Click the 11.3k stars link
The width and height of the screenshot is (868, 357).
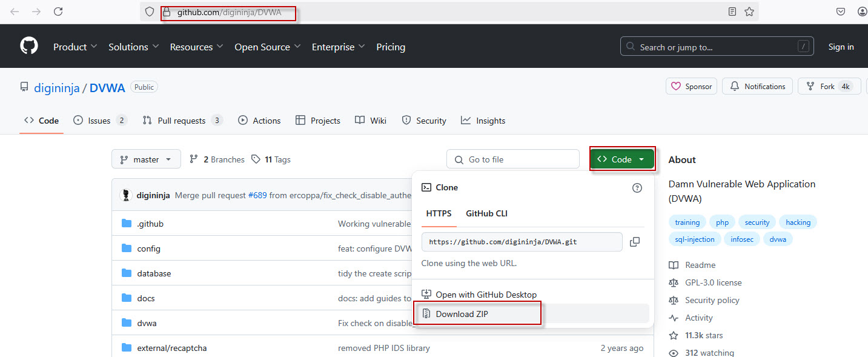pos(696,335)
